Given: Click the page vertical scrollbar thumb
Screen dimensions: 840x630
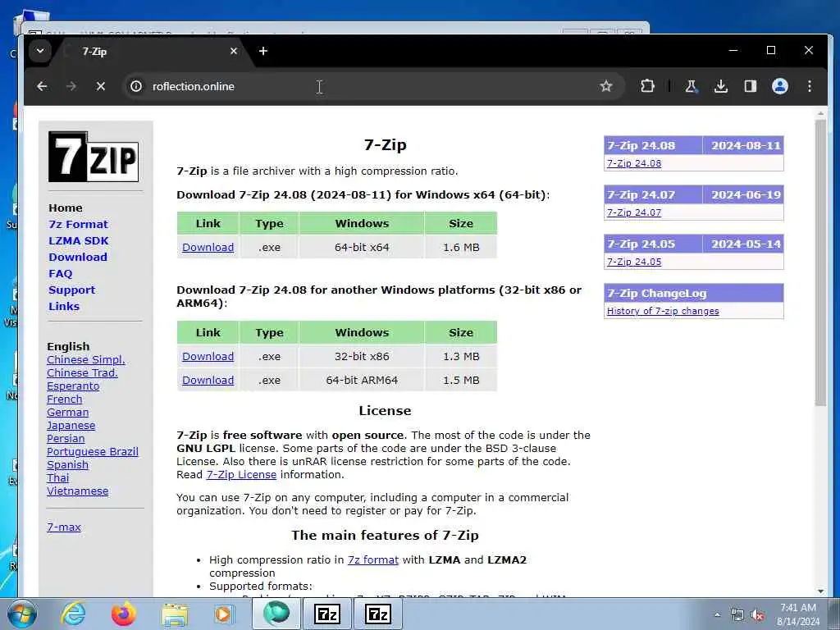Looking at the screenshot, I should (x=820, y=262).
